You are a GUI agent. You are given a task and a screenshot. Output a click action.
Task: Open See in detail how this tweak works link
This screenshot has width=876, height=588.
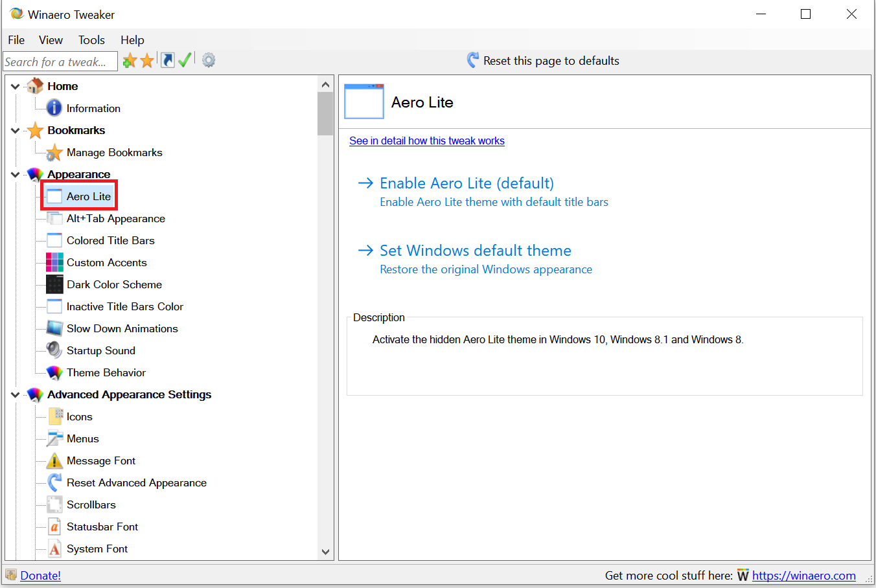427,141
